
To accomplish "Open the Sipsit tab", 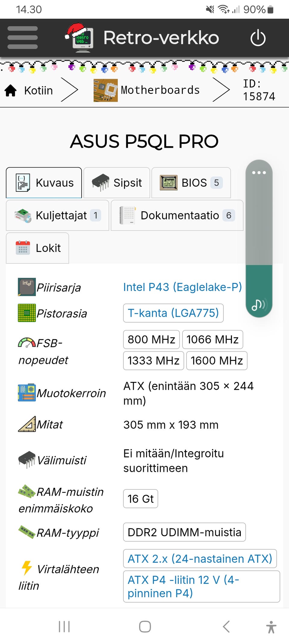I will coord(117,183).
